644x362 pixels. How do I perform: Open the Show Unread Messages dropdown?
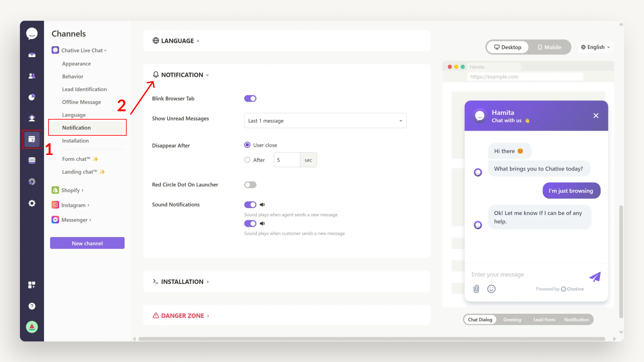click(x=325, y=121)
